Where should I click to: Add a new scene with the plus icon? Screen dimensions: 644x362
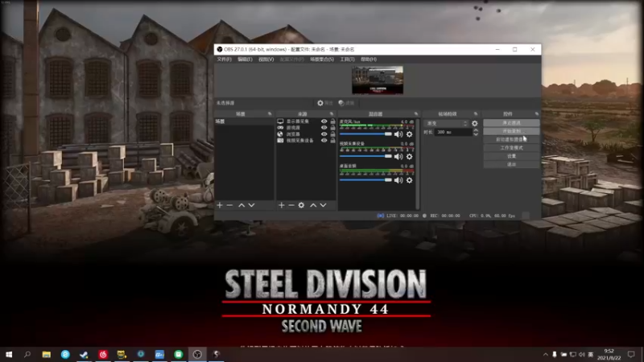220,205
